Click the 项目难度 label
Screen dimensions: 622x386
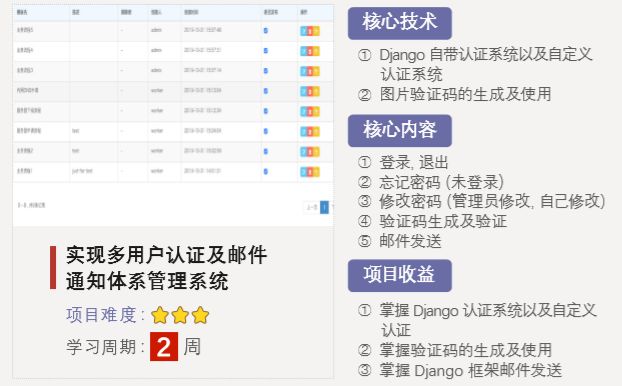tap(106, 315)
